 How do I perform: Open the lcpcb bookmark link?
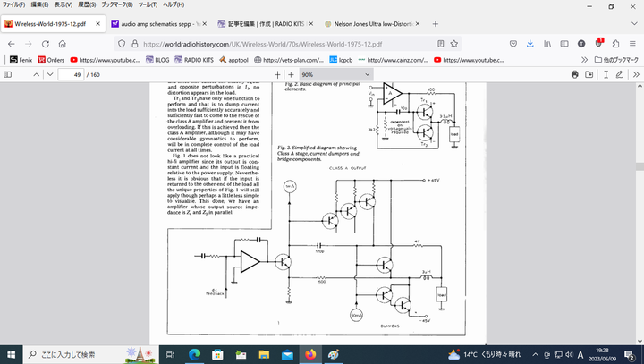[x=342, y=59]
